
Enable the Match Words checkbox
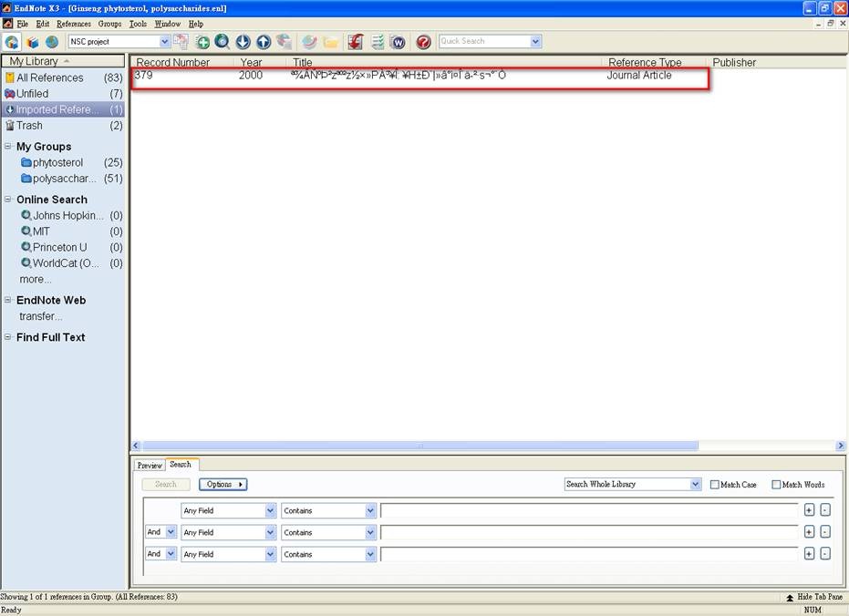[776, 485]
